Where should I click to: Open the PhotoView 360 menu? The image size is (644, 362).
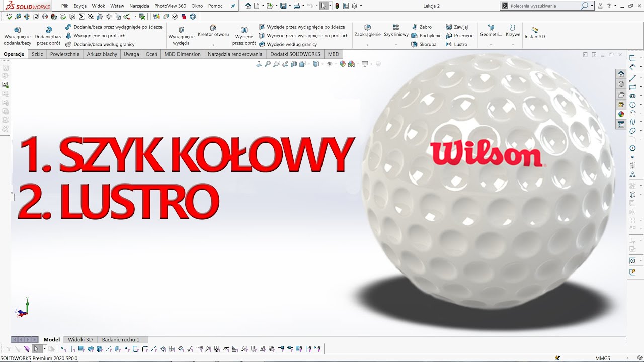click(x=170, y=6)
